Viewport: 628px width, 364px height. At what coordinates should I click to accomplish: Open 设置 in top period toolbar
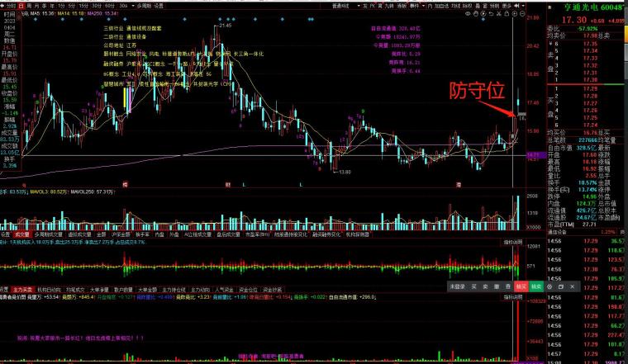pyautogui.click(x=159, y=6)
